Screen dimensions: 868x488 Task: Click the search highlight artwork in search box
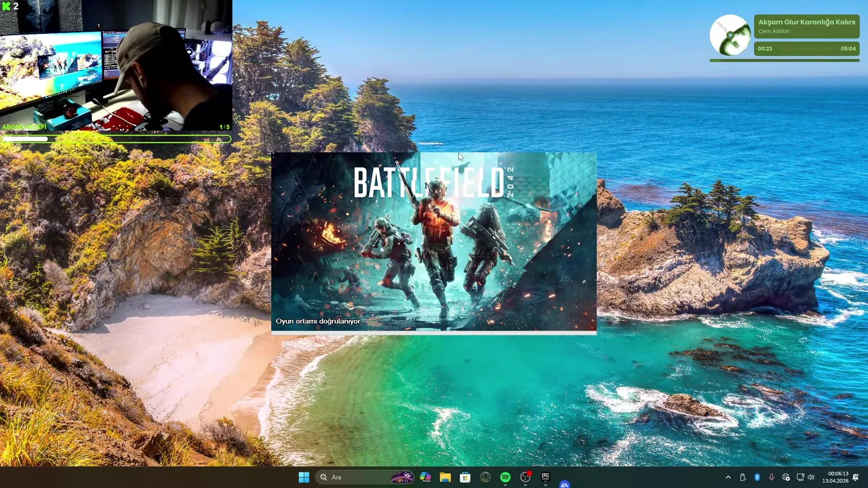pos(402,477)
